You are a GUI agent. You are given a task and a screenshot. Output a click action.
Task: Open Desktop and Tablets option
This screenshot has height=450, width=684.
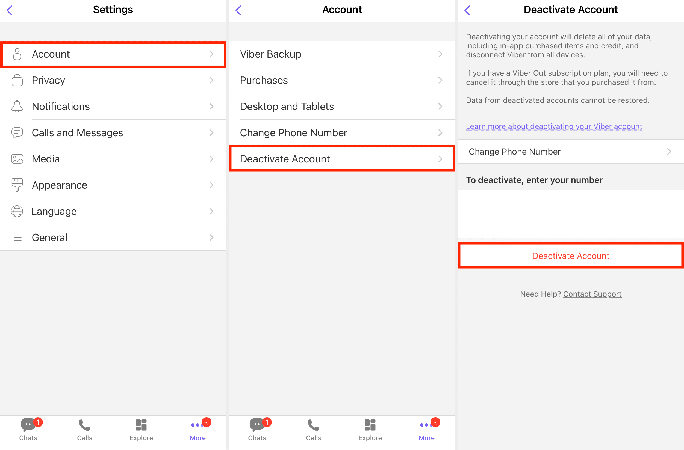pyautogui.click(x=342, y=106)
